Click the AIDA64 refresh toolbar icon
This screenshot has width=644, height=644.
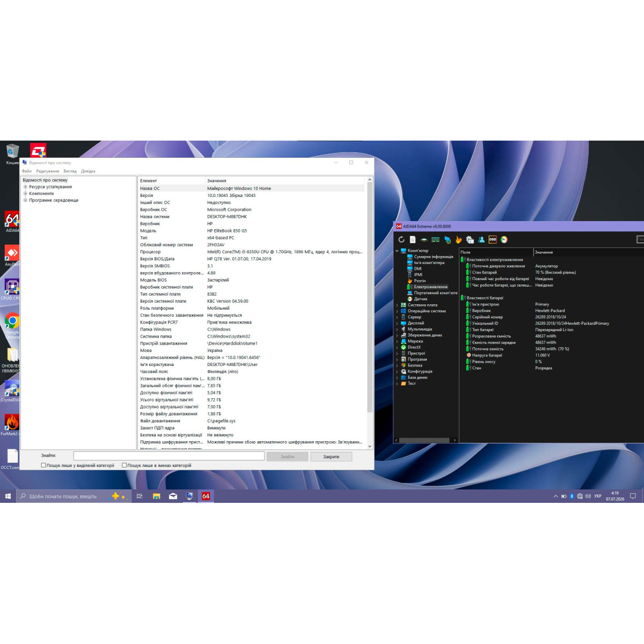401,239
